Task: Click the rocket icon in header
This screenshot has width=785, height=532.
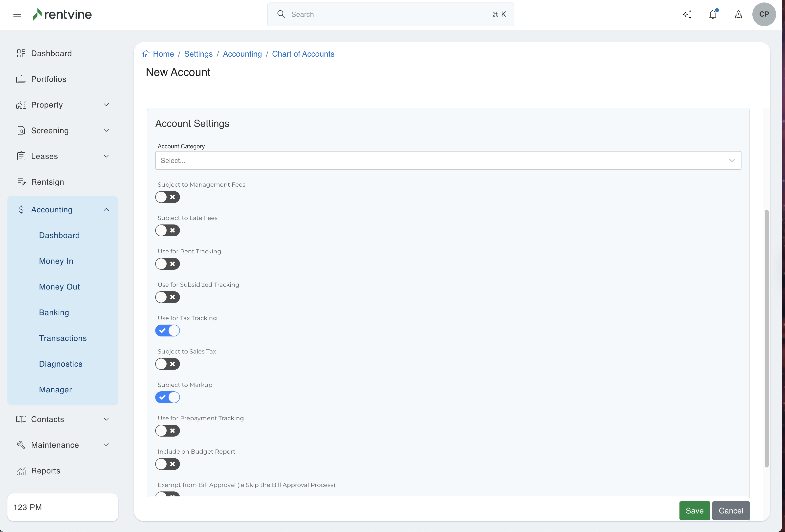Action: coord(738,15)
